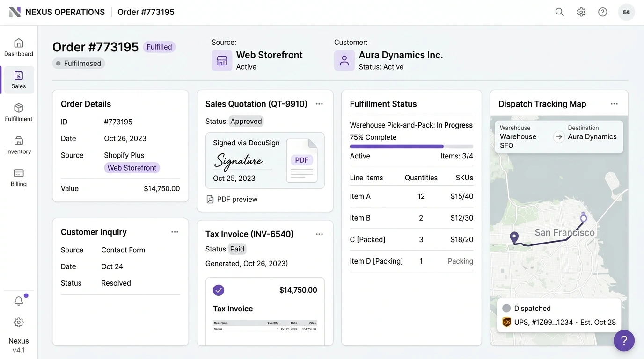
Task: Open Tax Invoice card options menu
Action: click(x=319, y=234)
